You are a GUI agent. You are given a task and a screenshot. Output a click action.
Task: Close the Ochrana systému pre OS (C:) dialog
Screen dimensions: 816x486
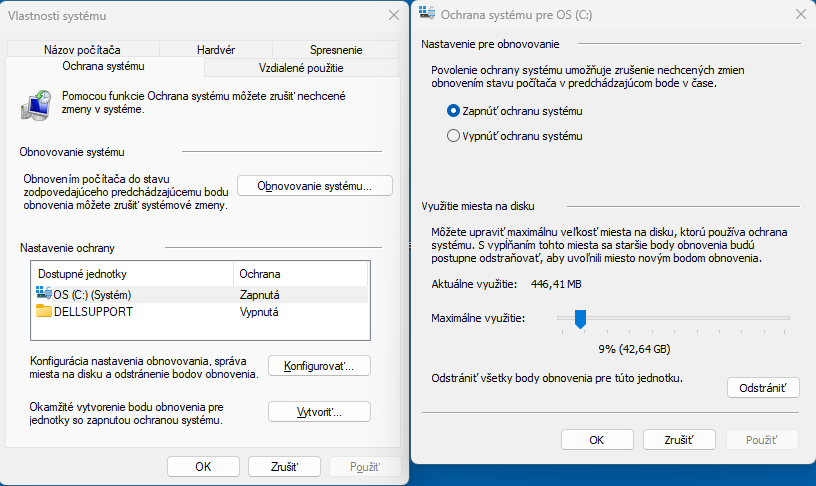click(799, 15)
